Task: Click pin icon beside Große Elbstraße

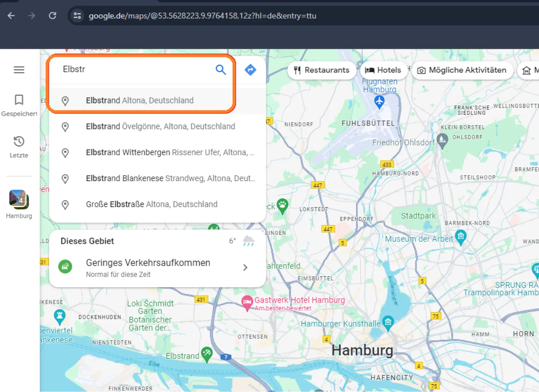Action: pyautogui.click(x=65, y=204)
